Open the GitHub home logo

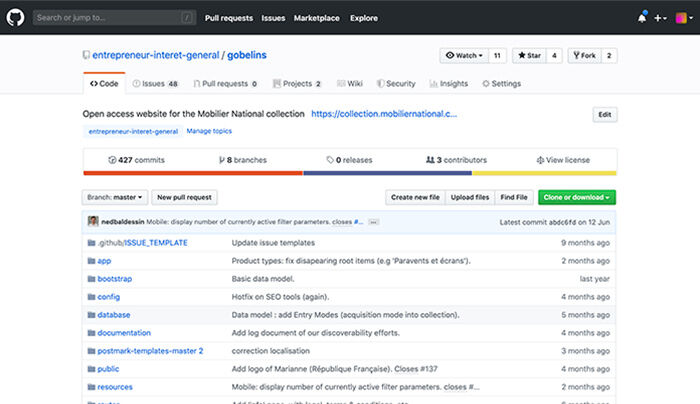(x=15, y=18)
